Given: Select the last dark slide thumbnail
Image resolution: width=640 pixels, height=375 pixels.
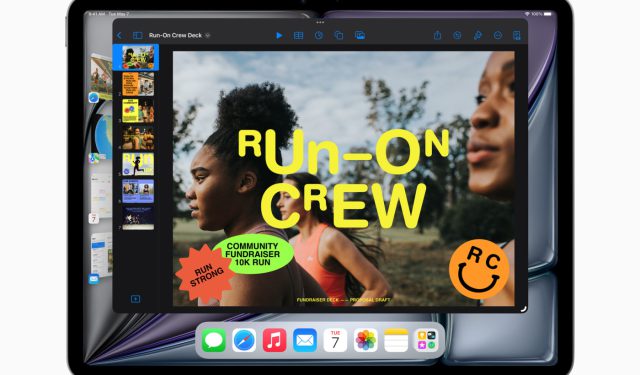Looking at the screenshot, I should coord(138,217).
